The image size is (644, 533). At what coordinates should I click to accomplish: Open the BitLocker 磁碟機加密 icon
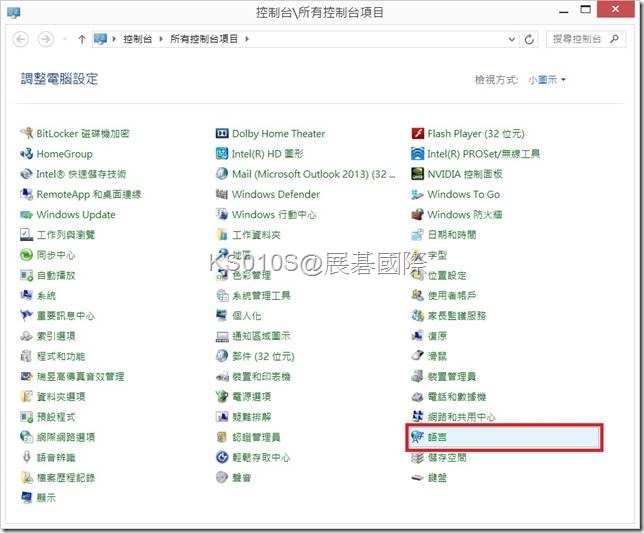(x=27, y=133)
